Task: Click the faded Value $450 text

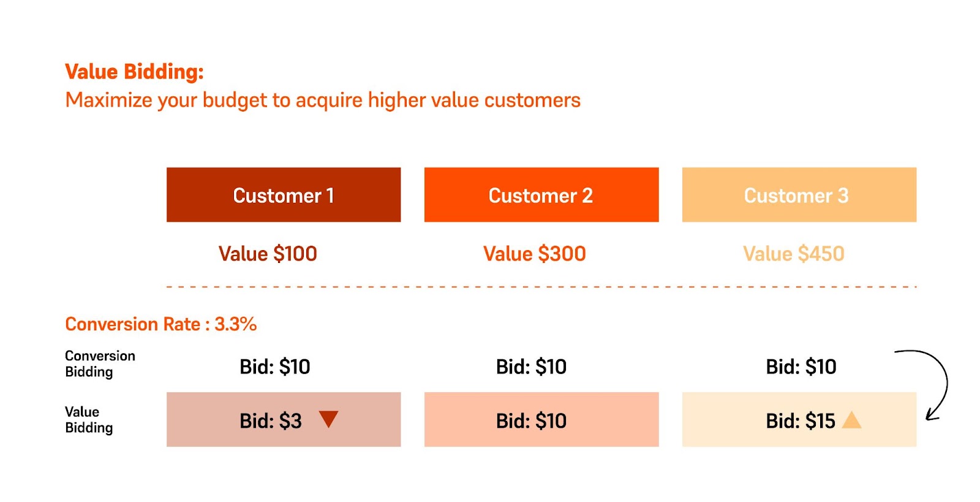Action: point(794,254)
